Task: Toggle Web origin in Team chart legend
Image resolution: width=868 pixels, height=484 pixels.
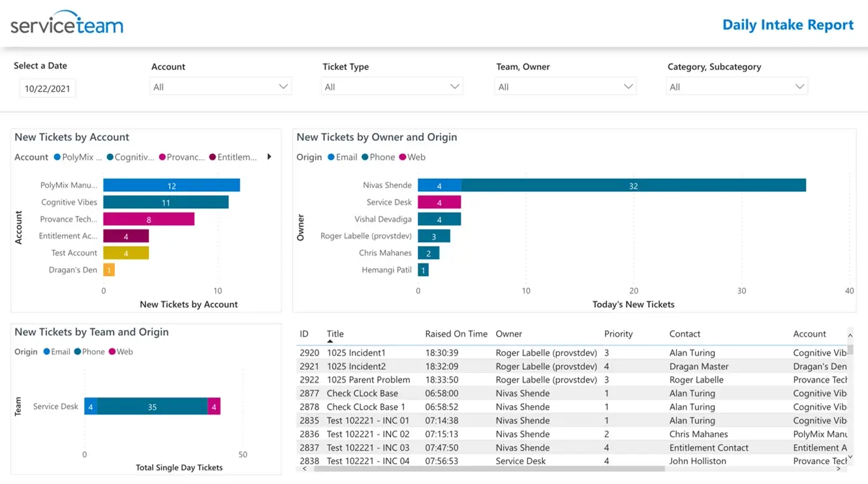Action: (x=112, y=352)
